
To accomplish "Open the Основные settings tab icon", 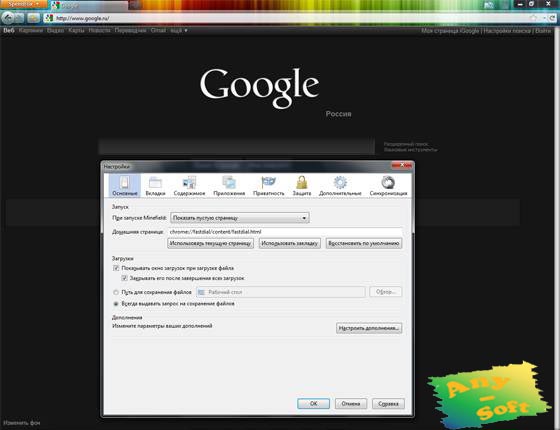I will click(125, 185).
